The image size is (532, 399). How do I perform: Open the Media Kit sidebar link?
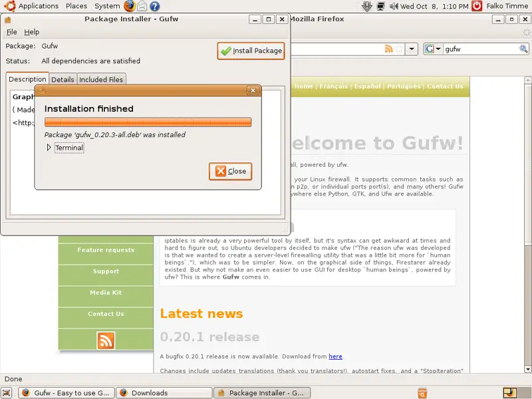coord(106,293)
